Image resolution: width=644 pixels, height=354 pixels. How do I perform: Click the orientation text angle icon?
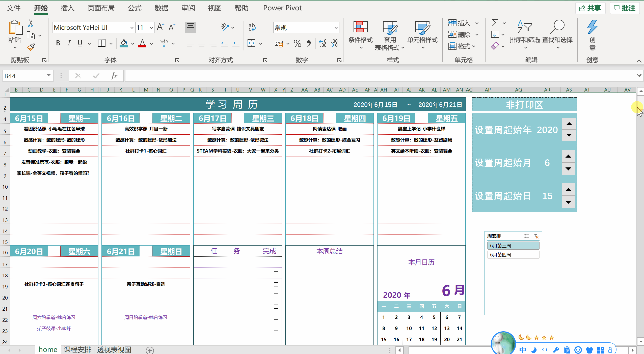(225, 27)
